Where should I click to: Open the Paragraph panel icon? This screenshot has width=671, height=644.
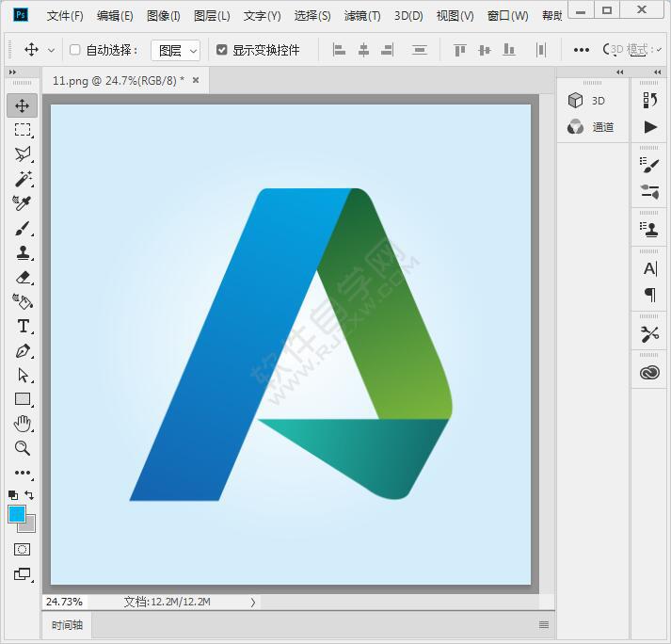(650, 295)
